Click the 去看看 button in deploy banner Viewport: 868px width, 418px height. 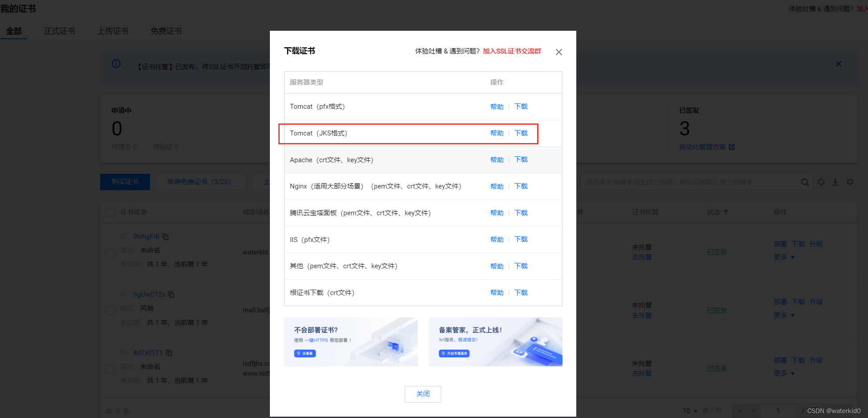(305, 353)
